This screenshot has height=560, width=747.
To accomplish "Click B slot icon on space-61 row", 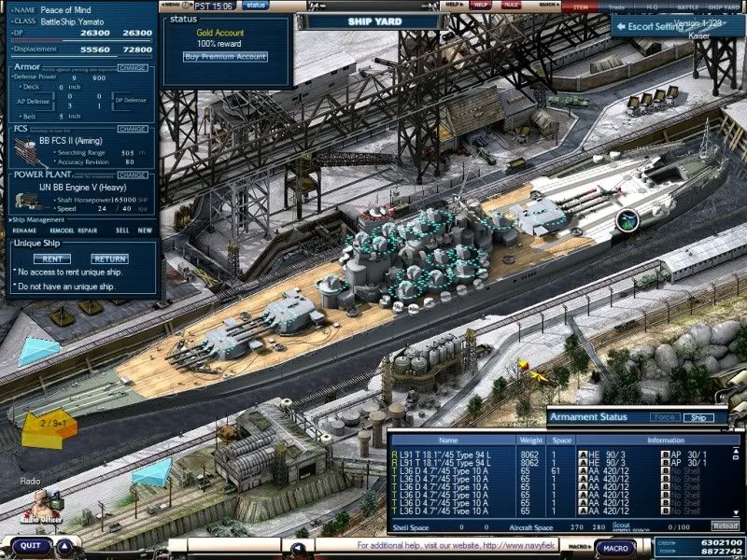I will [x=666, y=471].
